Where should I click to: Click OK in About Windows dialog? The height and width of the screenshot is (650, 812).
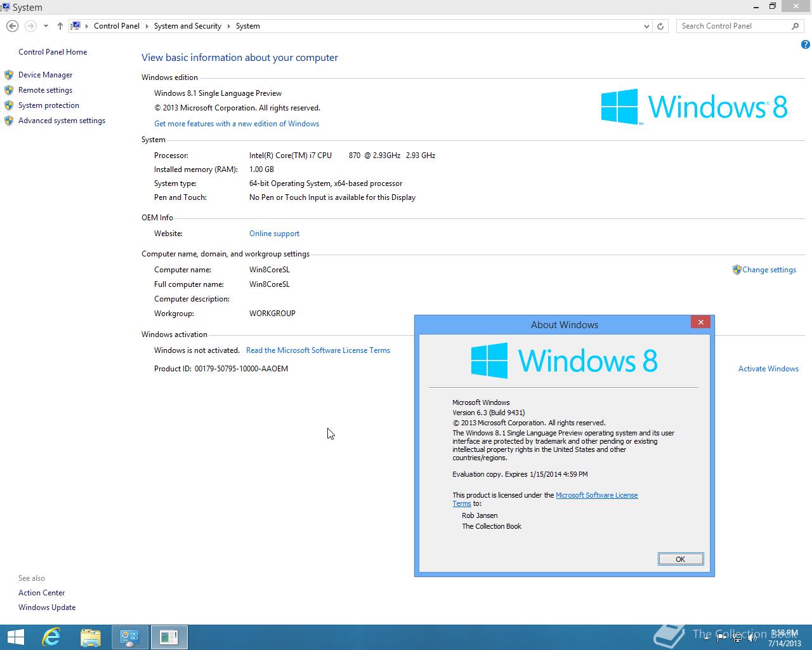pos(681,559)
